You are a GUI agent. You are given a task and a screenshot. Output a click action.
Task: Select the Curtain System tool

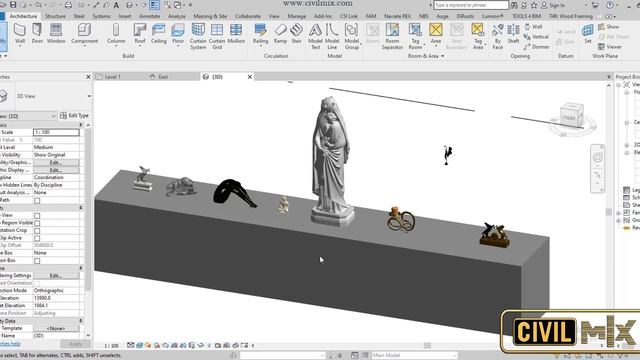tap(198, 36)
